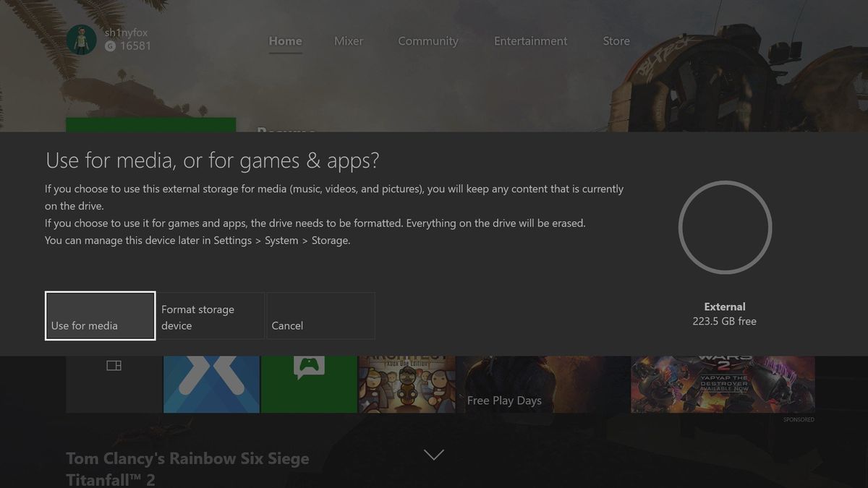
Task: Click the SPONSORED label
Action: pyautogui.click(x=799, y=419)
